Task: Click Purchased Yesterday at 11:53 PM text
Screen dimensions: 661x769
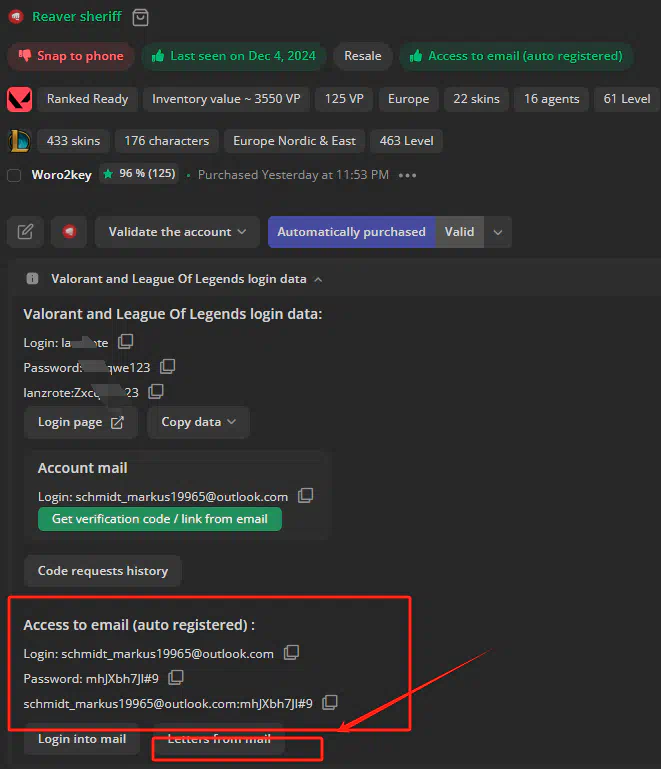Action: pyautogui.click(x=293, y=175)
